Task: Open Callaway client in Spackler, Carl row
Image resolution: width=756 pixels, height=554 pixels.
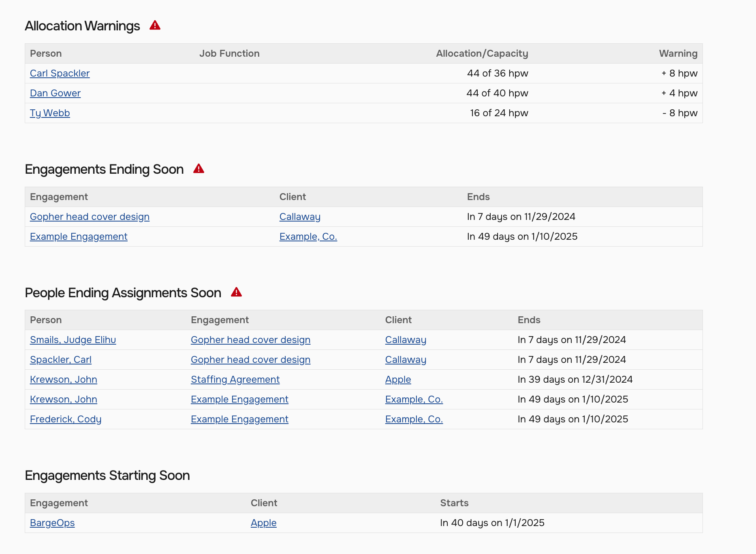Action: 406,360
